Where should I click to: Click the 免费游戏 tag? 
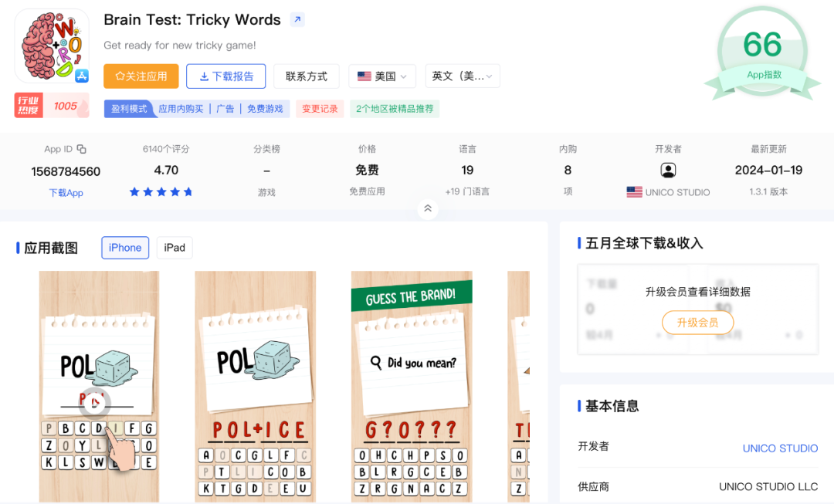265,109
